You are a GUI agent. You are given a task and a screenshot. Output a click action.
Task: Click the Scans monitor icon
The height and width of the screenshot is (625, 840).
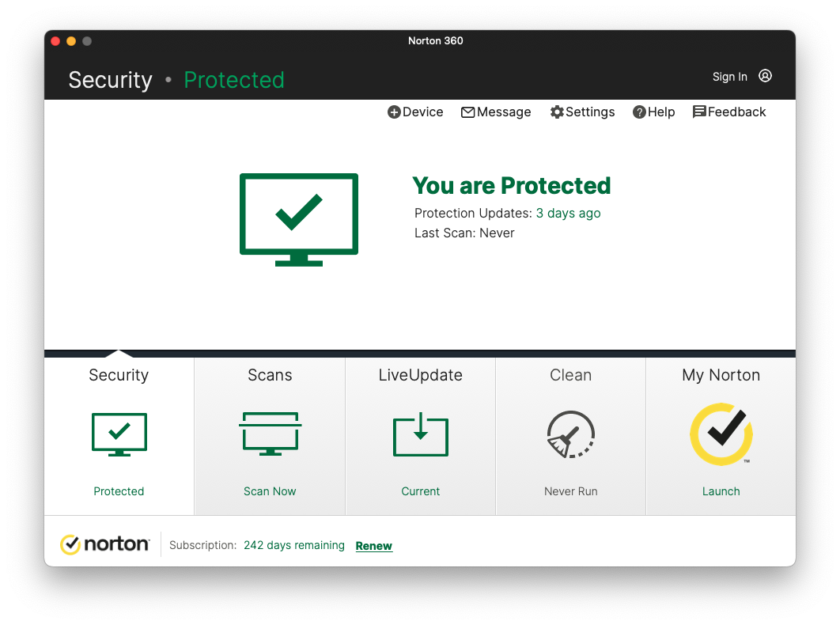click(270, 434)
